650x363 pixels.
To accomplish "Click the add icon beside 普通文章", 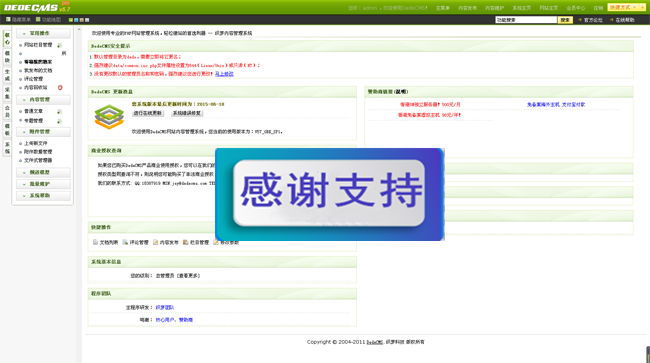I will coord(59,111).
